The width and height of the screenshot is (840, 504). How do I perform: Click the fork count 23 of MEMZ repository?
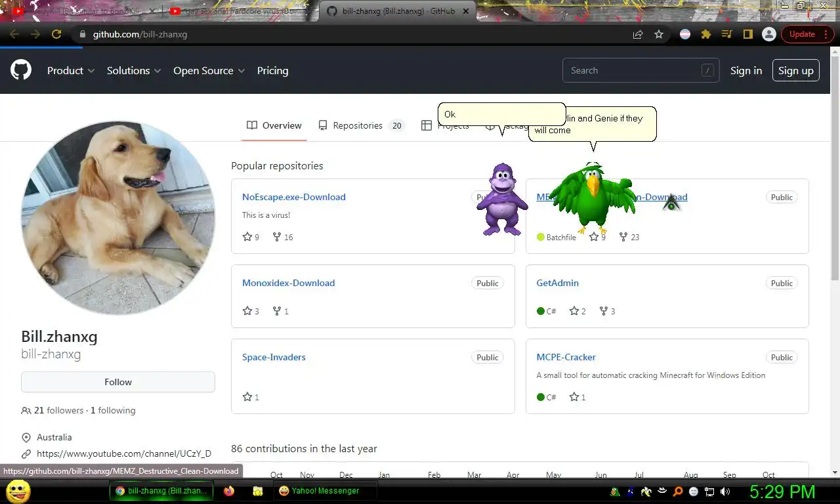[x=629, y=237]
